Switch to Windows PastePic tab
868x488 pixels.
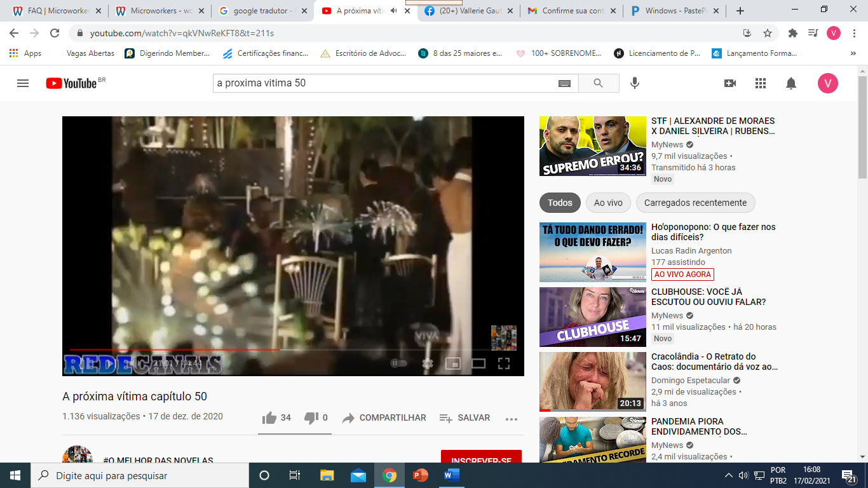click(674, 11)
